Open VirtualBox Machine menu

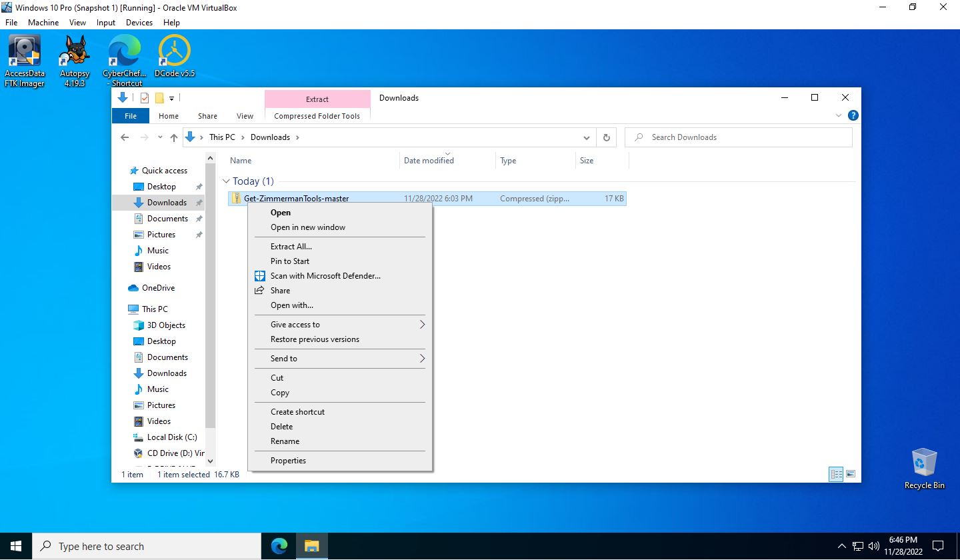tap(43, 22)
